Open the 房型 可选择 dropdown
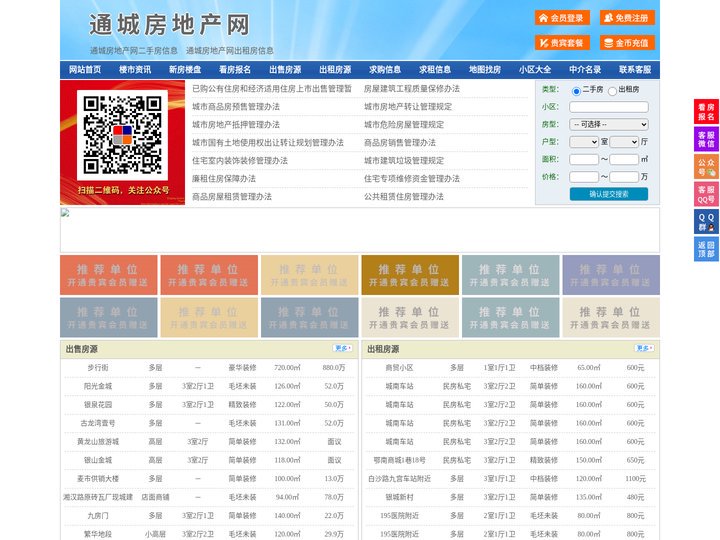Image resolution: width=720 pixels, height=540 pixels. (x=609, y=124)
